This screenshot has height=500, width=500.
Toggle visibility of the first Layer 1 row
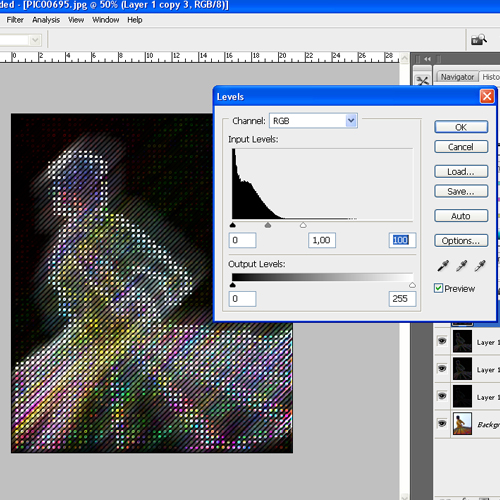(x=442, y=341)
